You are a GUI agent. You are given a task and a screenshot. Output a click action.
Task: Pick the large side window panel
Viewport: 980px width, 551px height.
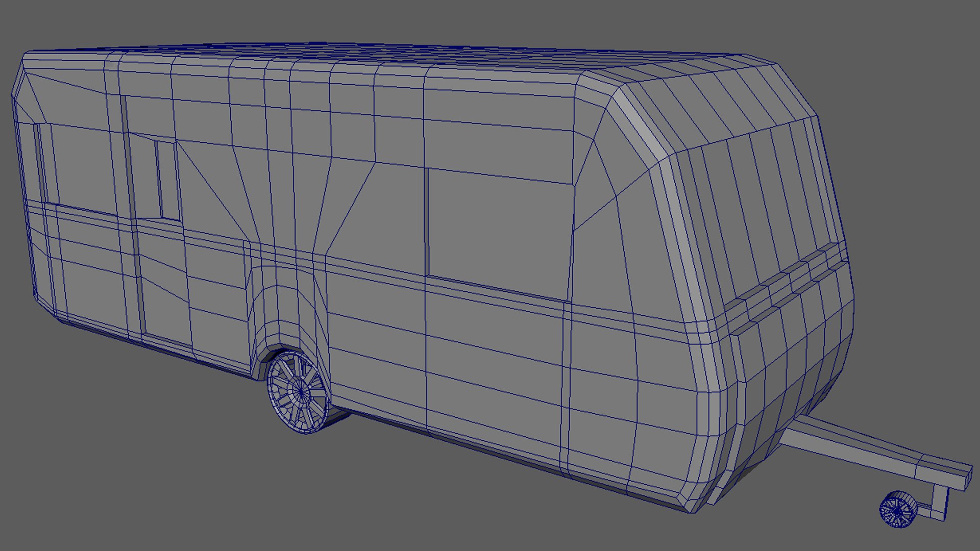point(499,235)
